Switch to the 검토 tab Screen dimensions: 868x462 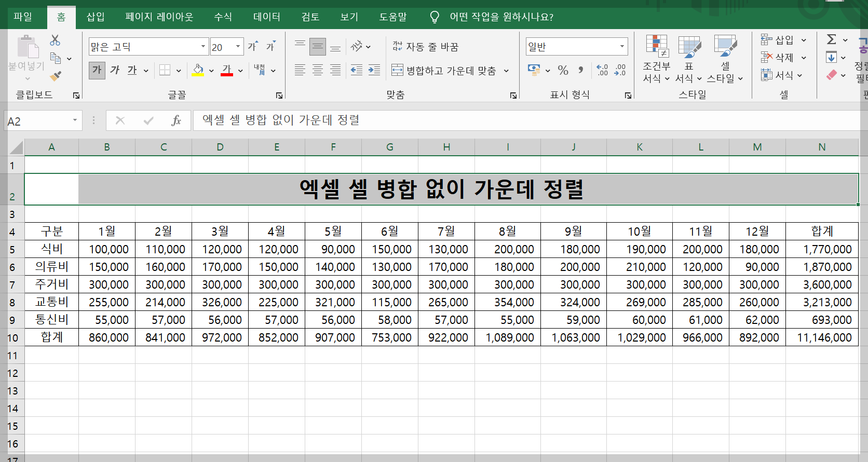[310, 17]
